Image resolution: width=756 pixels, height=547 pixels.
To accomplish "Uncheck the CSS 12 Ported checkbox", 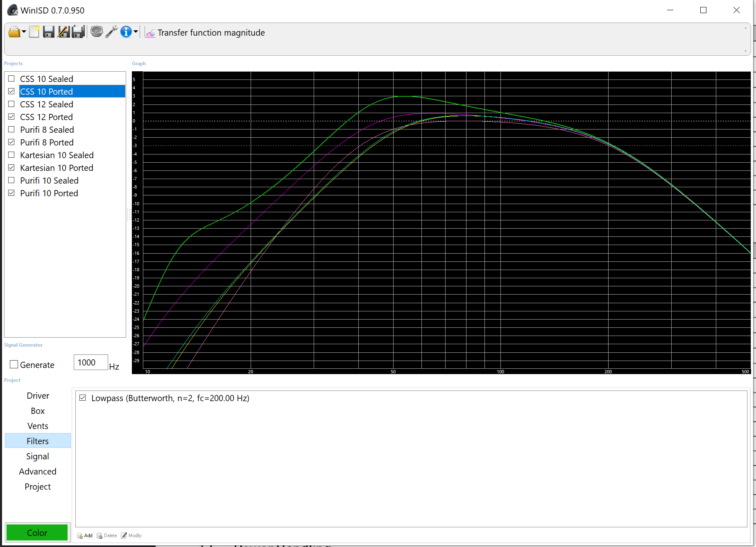I will (x=11, y=117).
